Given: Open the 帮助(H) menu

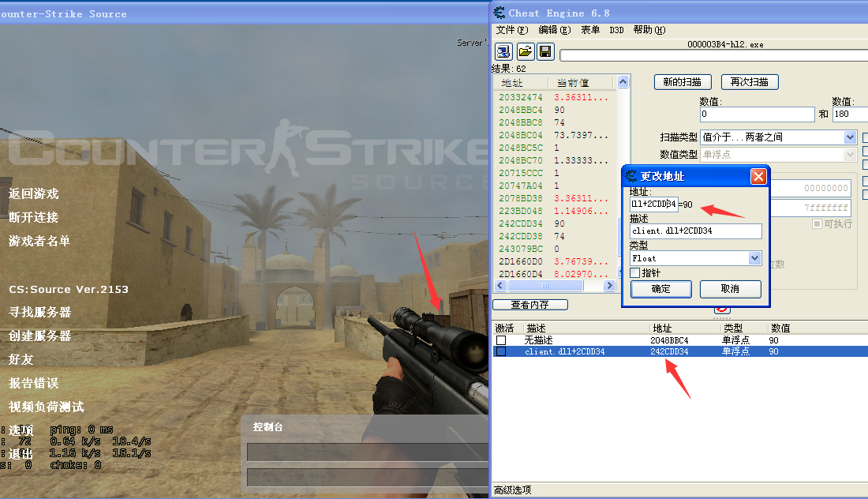Looking at the screenshot, I should (x=649, y=30).
